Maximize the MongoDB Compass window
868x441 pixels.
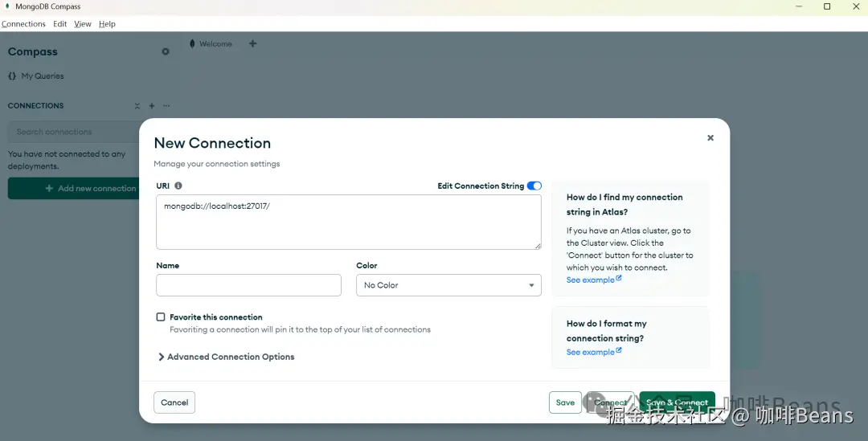click(x=827, y=6)
